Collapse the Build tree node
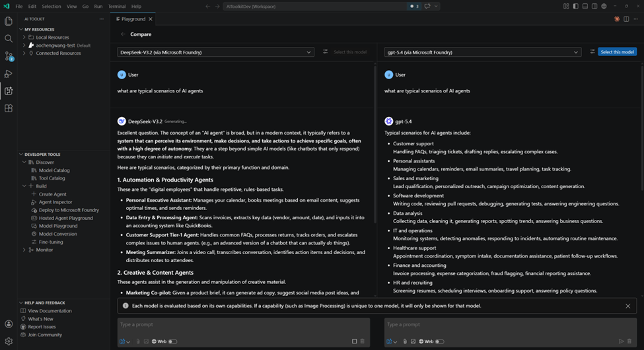Viewport: 644px width, 350px height. tap(24, 186)
